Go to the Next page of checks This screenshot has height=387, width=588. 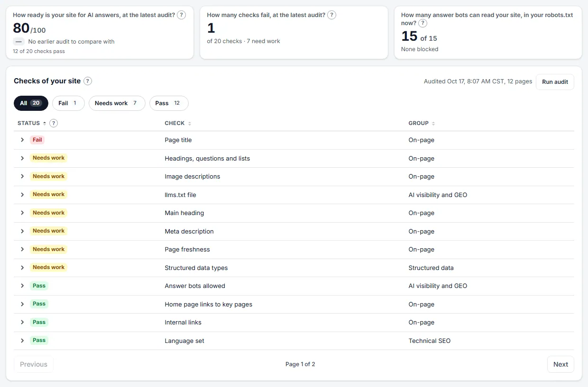560,364
